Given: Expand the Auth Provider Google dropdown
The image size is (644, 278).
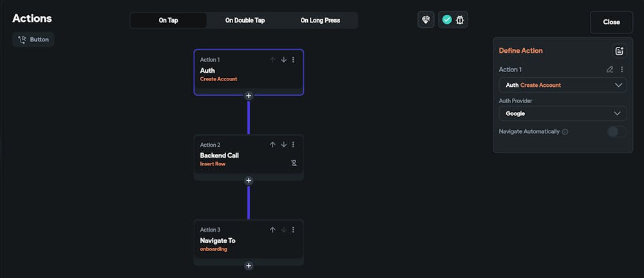Looking at the screenshot, I should [562, 113].
